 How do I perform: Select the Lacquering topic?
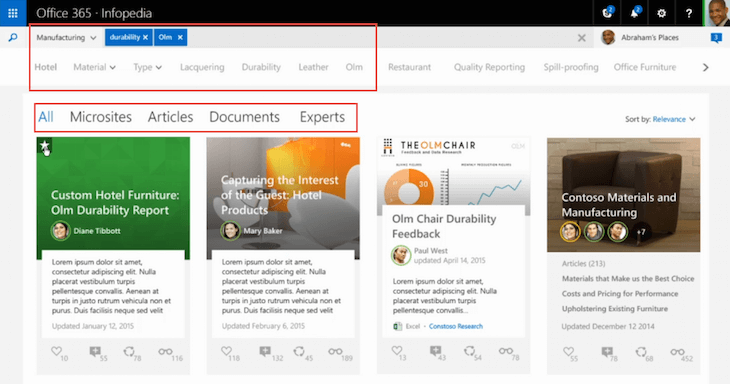click(202, 67)
